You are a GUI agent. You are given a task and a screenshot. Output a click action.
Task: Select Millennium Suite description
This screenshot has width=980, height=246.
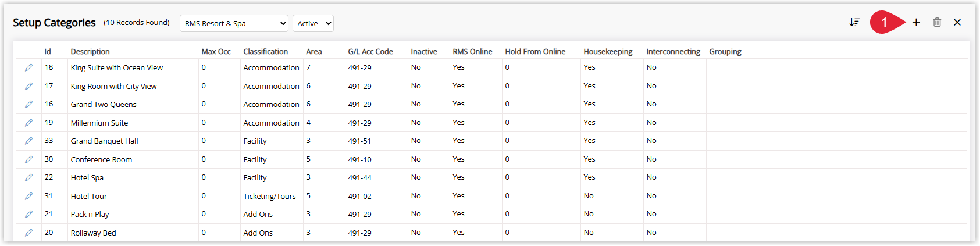99,123
